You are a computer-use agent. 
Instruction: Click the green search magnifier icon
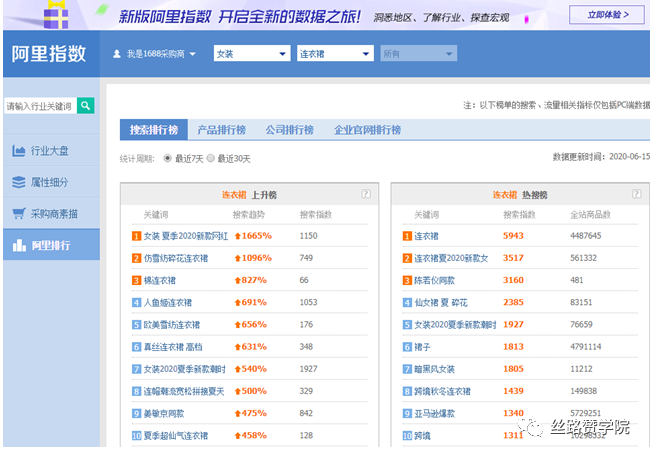pyautogui.click(x=86, y=105)
